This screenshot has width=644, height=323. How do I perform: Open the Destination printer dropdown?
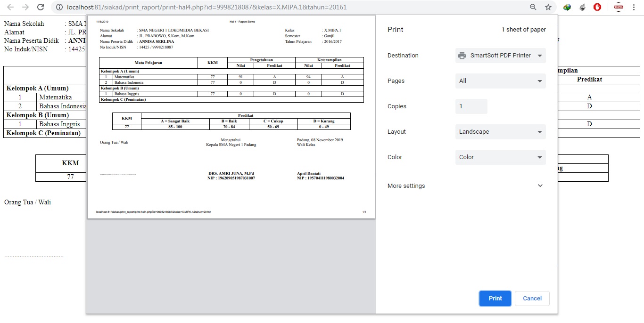point(500,56)
